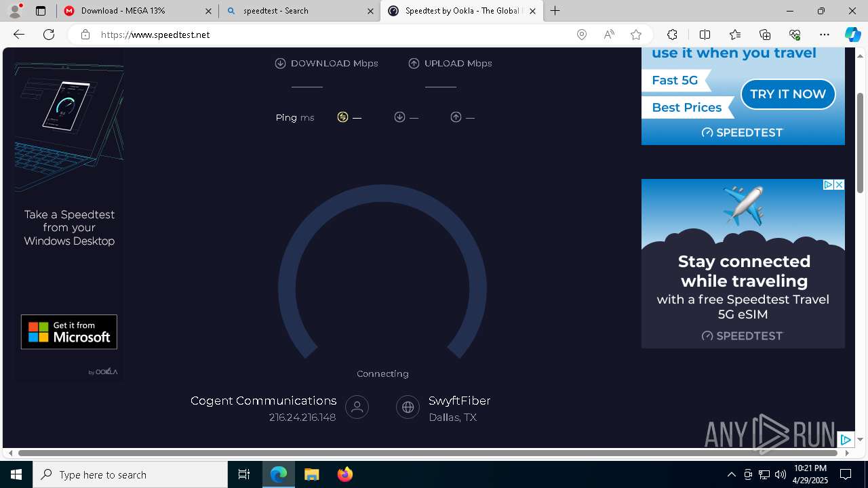Select the Speedtest by Ookla tab
The image size is (868, 488).
[x=461, y=11]
